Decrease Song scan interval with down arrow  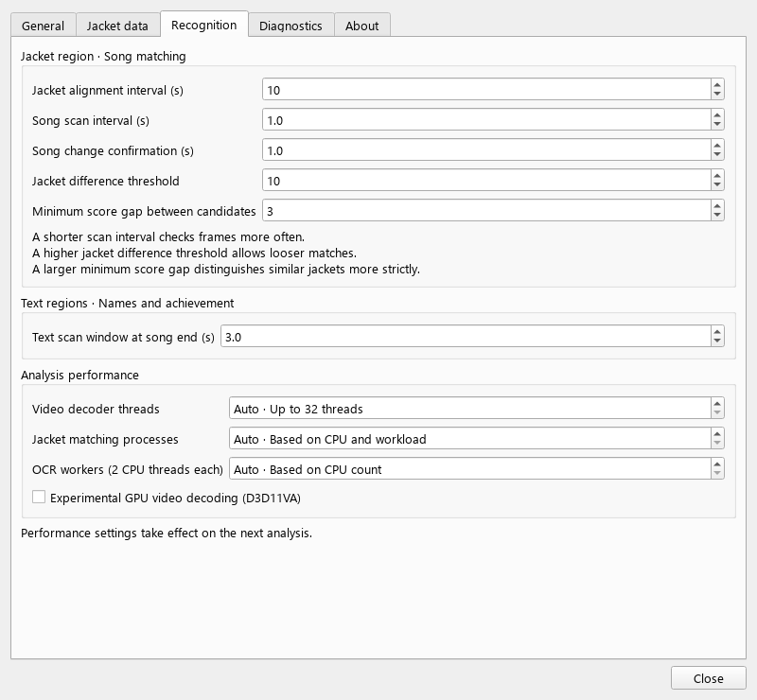717,125
